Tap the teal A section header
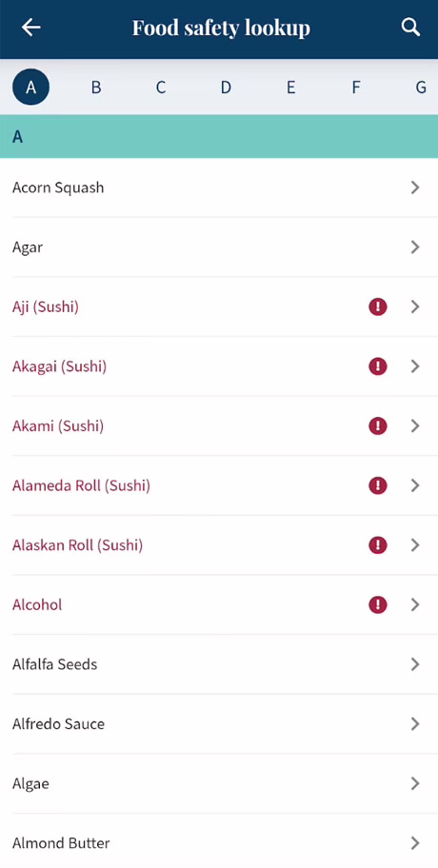 (x=219, y=136)
